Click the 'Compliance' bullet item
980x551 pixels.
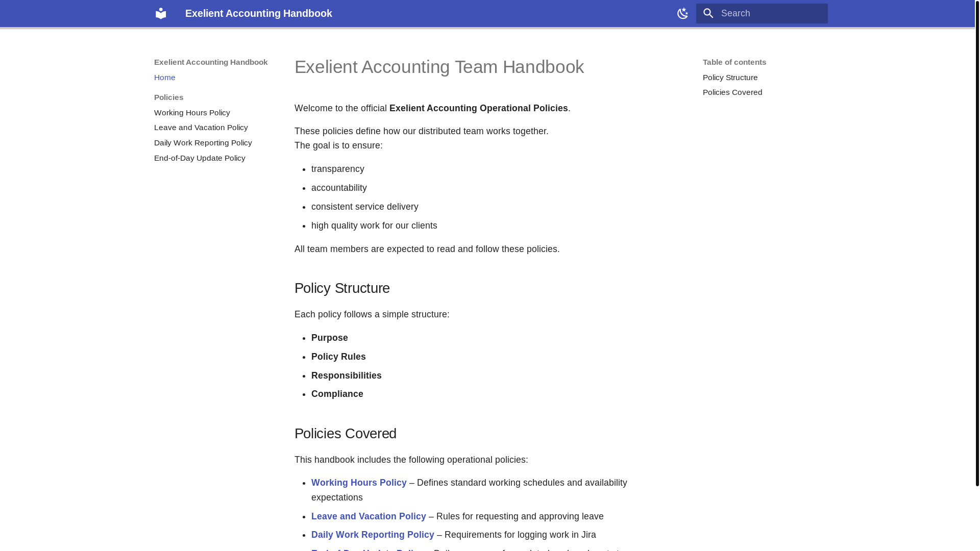click(x=337, y=394)
